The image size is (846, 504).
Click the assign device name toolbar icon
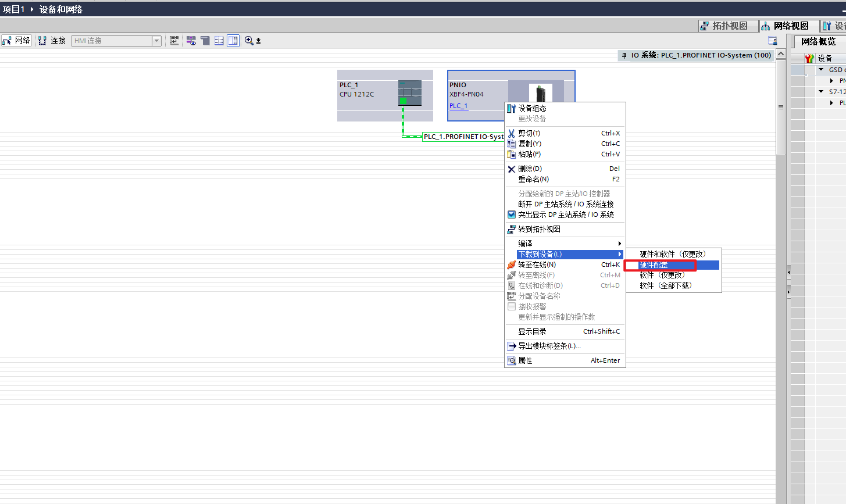click(174, 40)
